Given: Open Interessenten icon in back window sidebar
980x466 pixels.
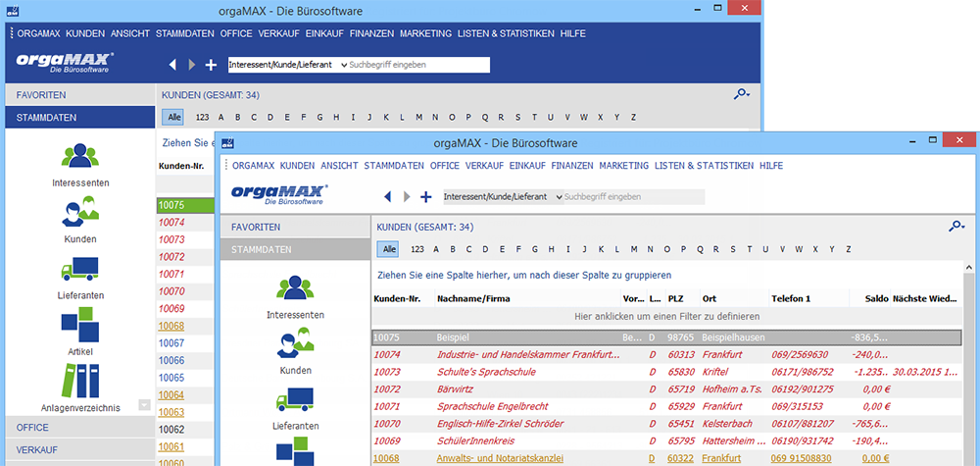Looking at the screenshot, I should click(x=80, y=157).
